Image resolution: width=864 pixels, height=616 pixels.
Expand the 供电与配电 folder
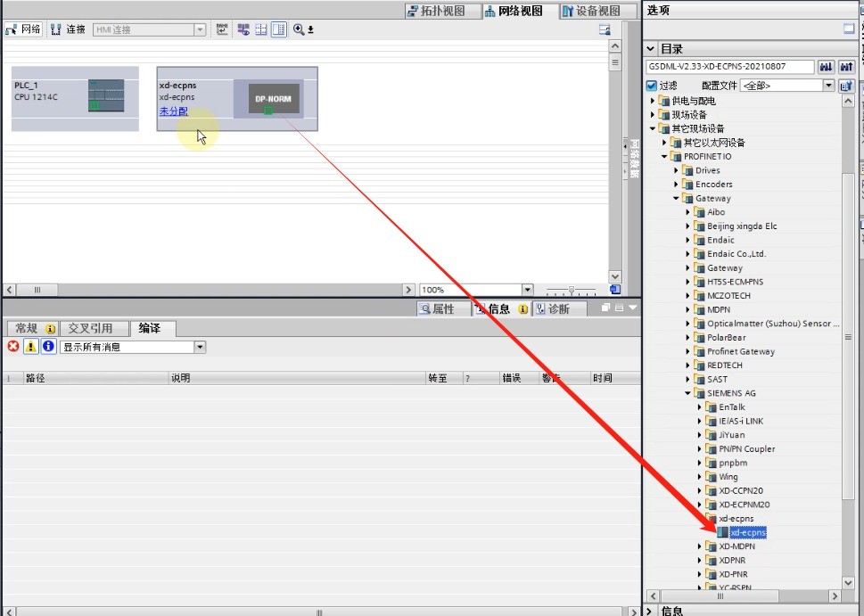653,101
